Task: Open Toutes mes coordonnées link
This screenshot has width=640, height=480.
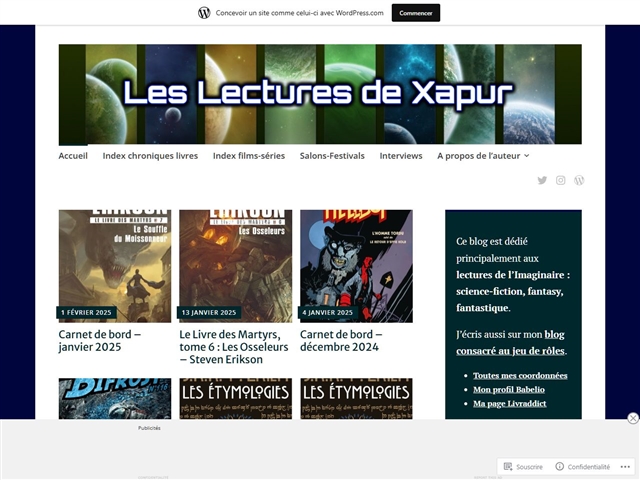Action: 520,376
